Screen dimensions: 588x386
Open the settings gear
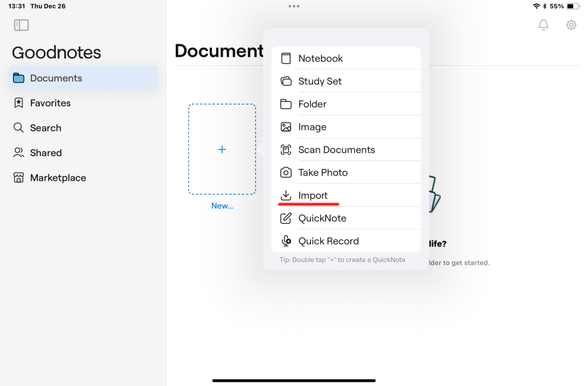point(571,25)
